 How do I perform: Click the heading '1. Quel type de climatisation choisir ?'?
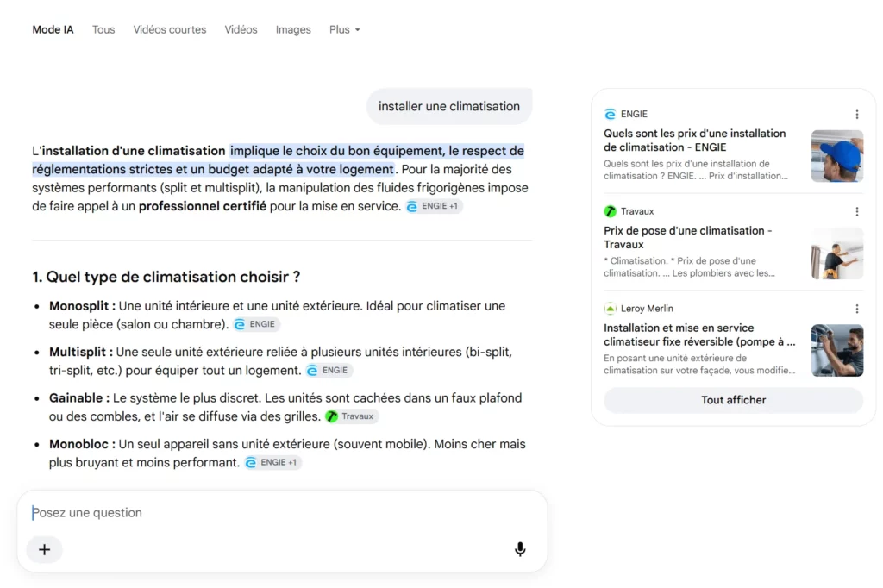coord(166,277)
